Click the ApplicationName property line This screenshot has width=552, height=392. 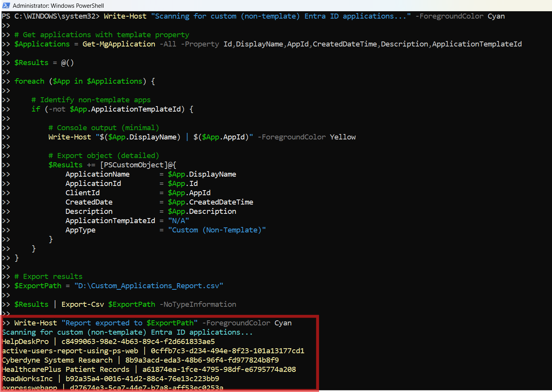pos(97,174)
